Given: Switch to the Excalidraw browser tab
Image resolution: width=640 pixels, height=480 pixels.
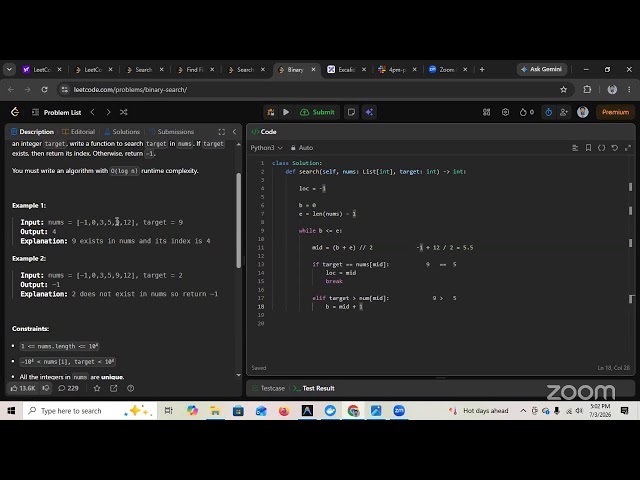Looking at the screenshot, I should pos(347,70).
